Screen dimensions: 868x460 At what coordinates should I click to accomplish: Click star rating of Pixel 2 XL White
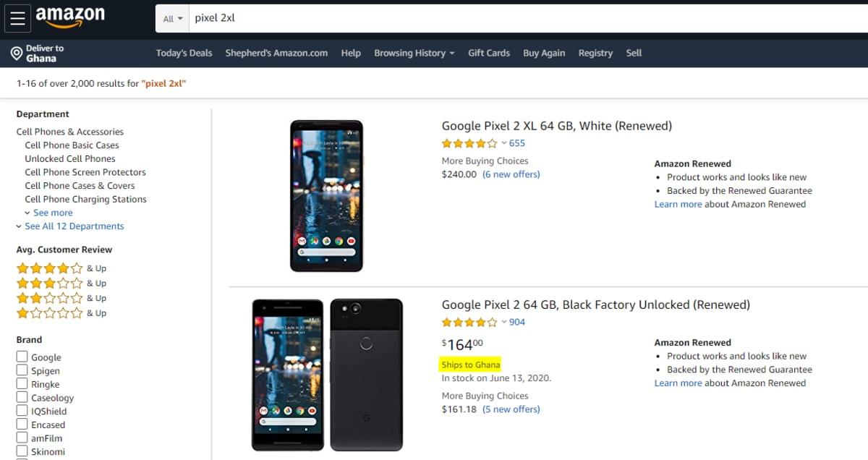click(x=469, y=143)
